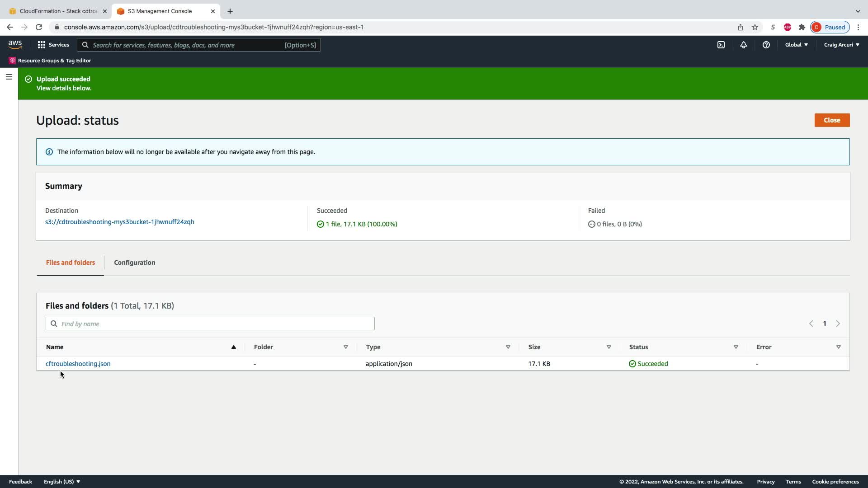Open the help question mark icon
868x488 pixels.
[x=766, y=45]
